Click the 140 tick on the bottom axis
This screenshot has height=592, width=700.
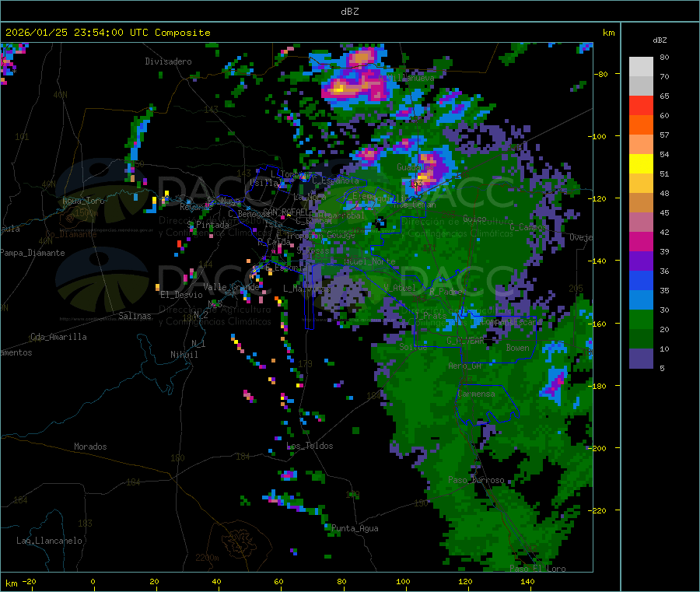(x=527, y=581)
